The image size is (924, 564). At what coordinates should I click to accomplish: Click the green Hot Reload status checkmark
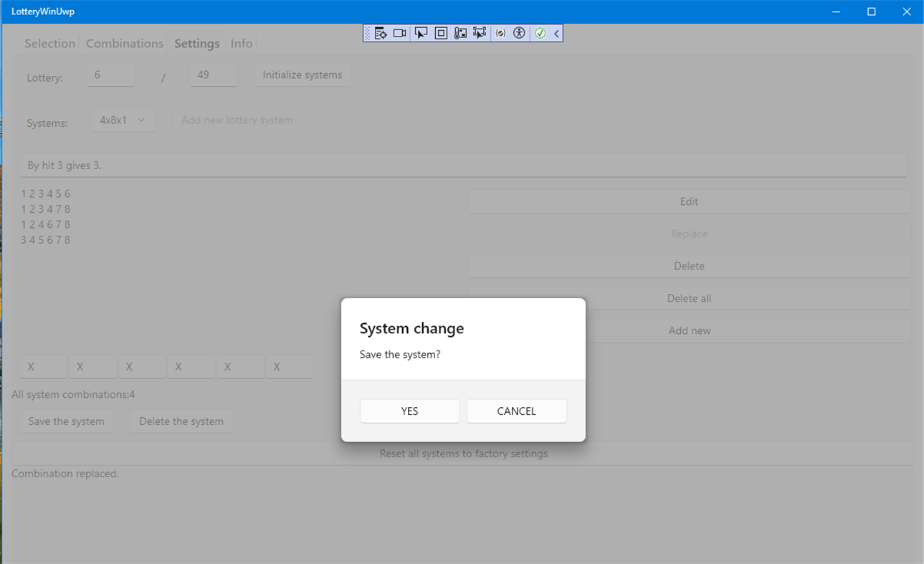pos(540,32)
